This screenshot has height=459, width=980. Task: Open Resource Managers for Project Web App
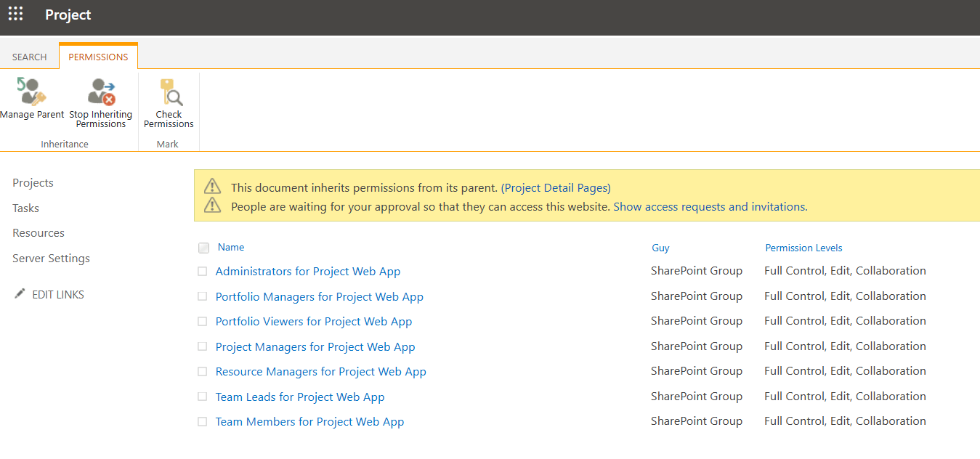click(320, 372)
